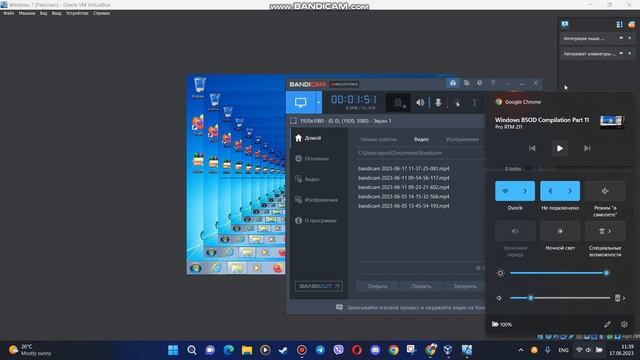Toggle Ночной свет night light tile

pos(560,231)
